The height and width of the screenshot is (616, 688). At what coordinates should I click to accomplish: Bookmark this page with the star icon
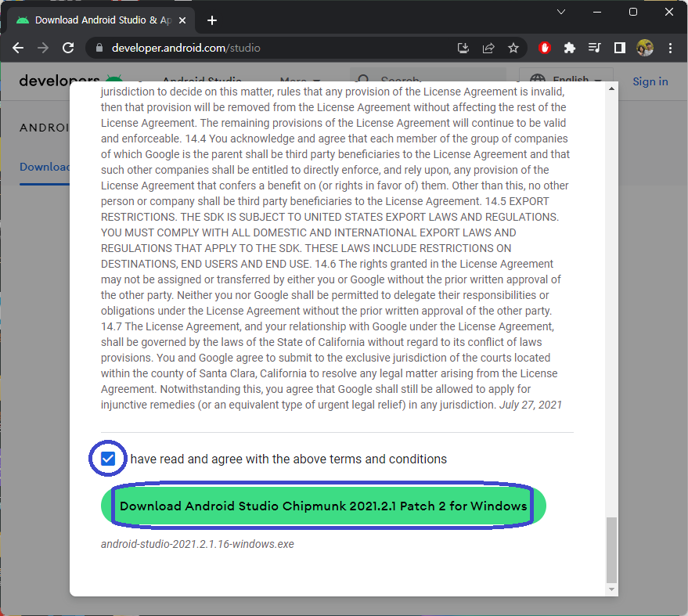(x=513, y=48)
